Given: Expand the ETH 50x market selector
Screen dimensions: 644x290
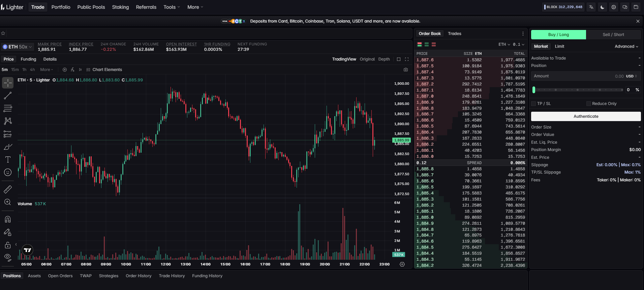Looking at the screenshot, I should pyautogui.click(x=17, y=47).
